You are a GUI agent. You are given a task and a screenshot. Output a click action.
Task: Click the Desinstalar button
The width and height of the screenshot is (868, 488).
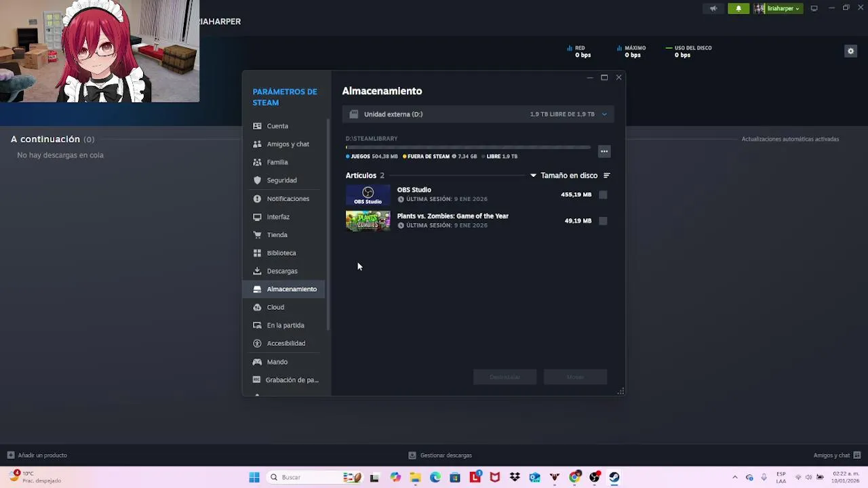click(505, 377)
